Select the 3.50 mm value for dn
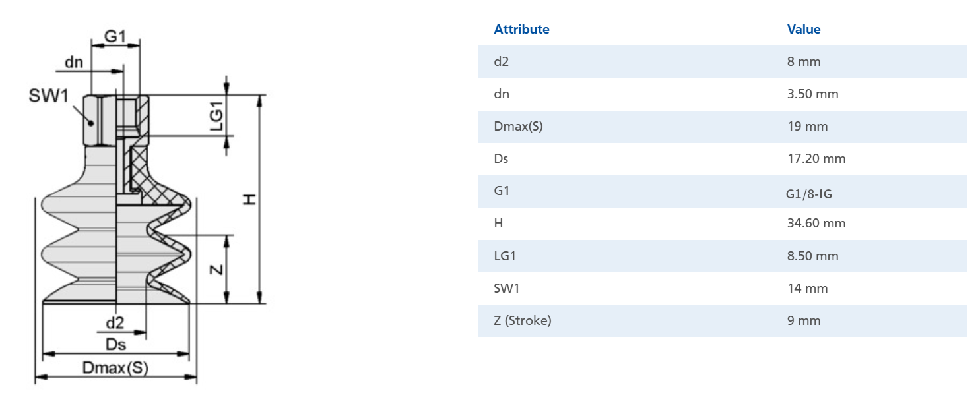The width and height of the screenshot is (980, 418). (x=812, y=94)
